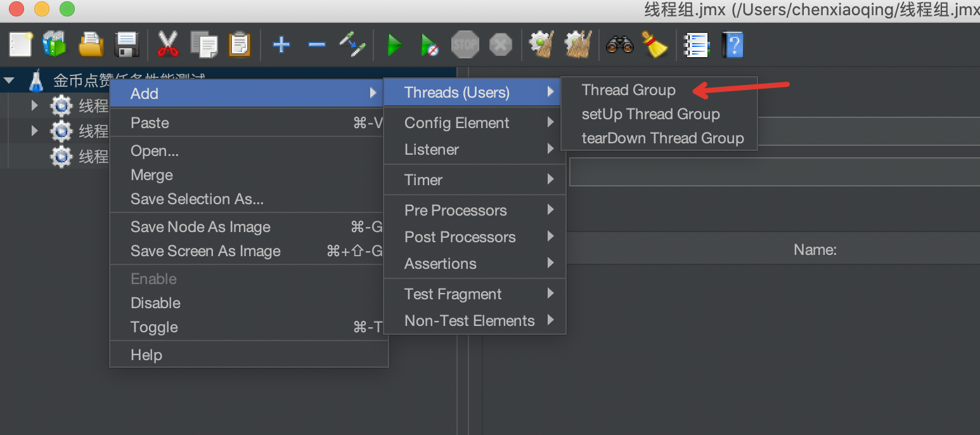Click Save Node As Image

200,227
